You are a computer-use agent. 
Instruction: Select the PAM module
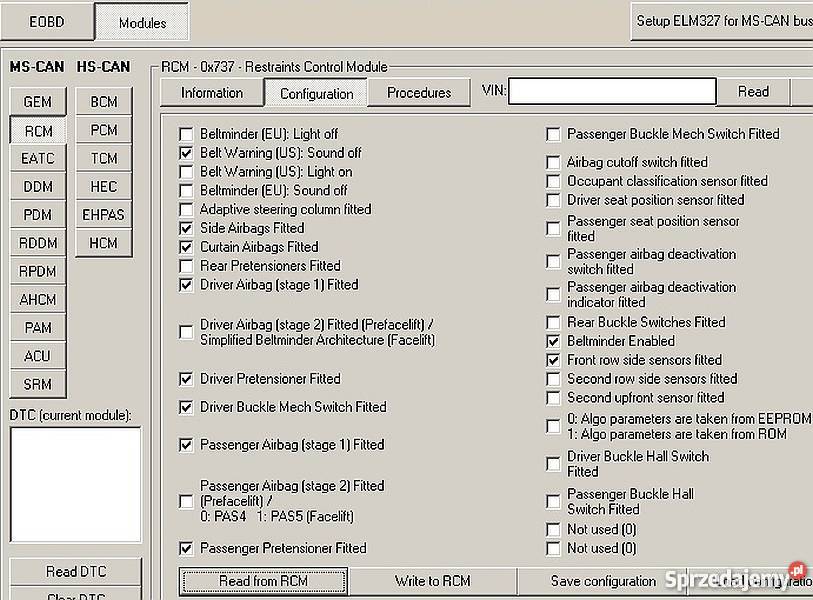(x=37, y=327)
